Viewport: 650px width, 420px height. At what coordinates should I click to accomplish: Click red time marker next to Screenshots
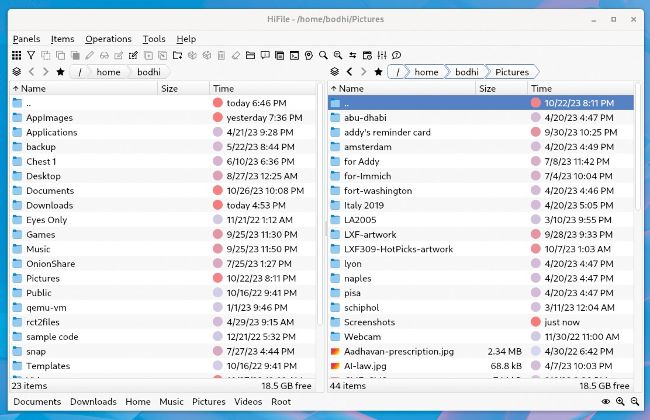tap(536, 322)
